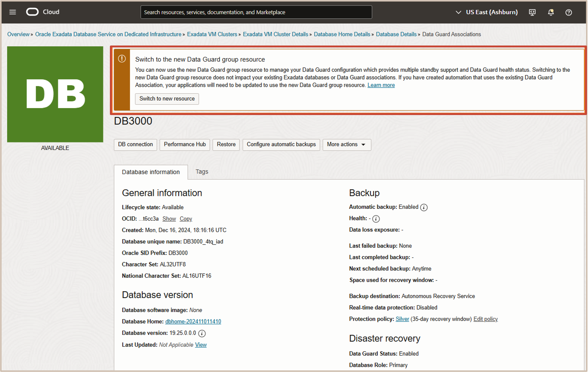The image size is (588, 372).
Task: Open the More actions dropdown
Action: click(x=346, y=145)
